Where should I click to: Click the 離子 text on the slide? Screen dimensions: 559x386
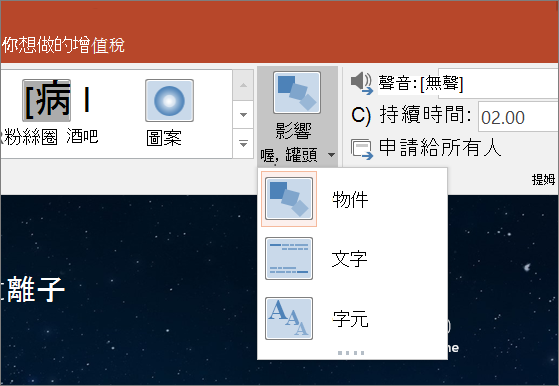coord(36,290)
